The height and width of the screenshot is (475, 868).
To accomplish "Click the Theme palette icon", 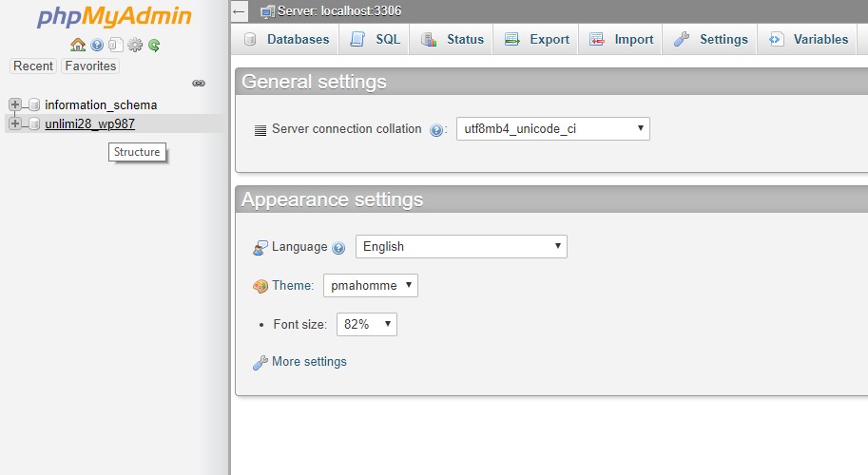I will tap(260, 286).
